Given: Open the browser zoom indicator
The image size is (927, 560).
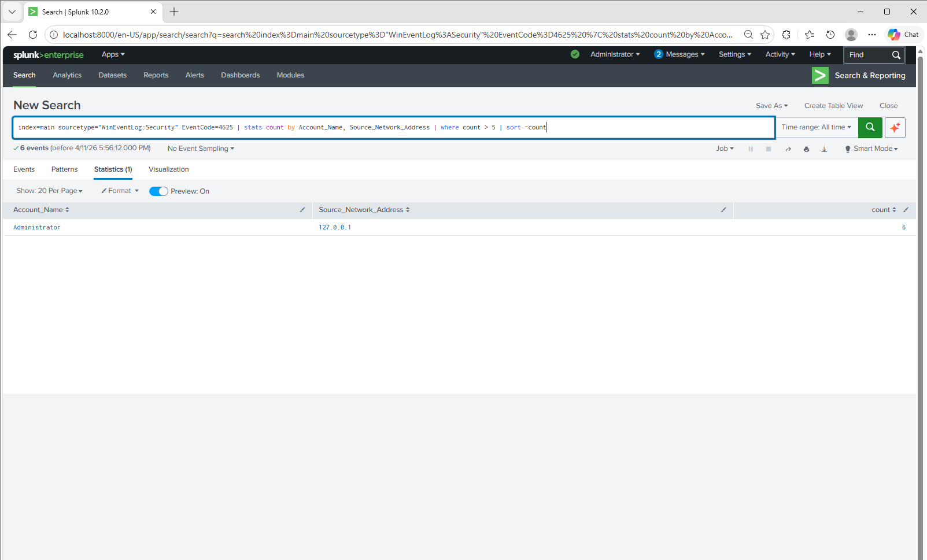Looking at the screenshot, I should (x=748, y=35).
